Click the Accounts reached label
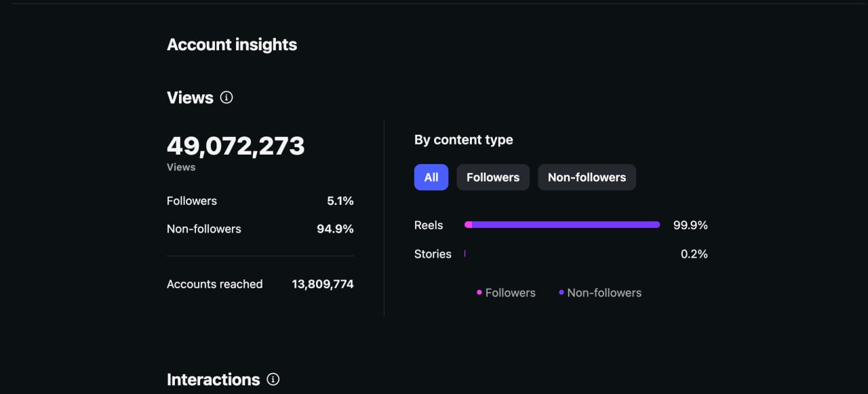The width and height of the screenshot is (868, 394). 214,284
